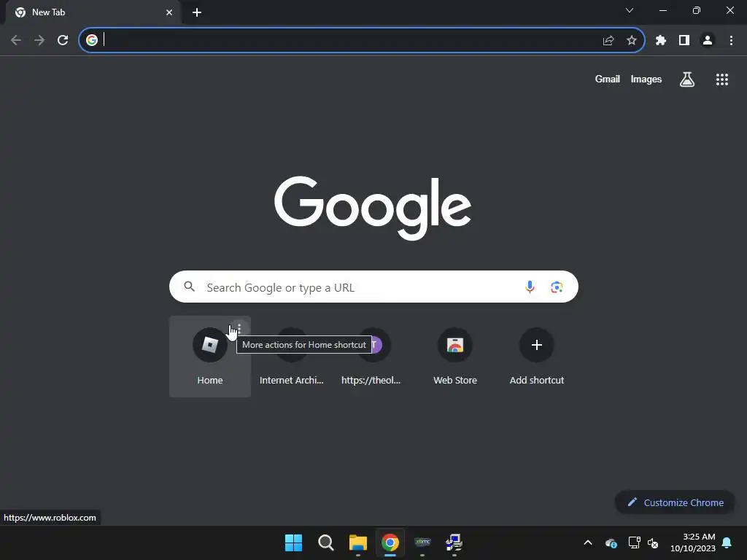Open the Web Store shortcut
The image size is (747, 560).
[455, 356]
